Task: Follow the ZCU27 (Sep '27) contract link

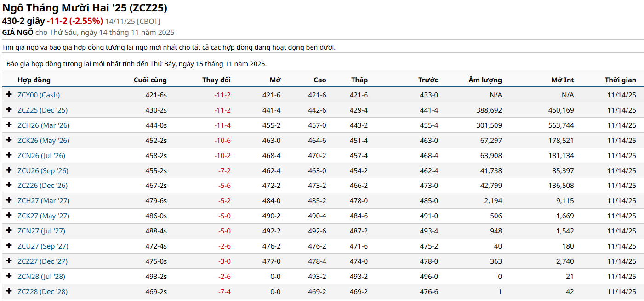Action: click(43, 246)
